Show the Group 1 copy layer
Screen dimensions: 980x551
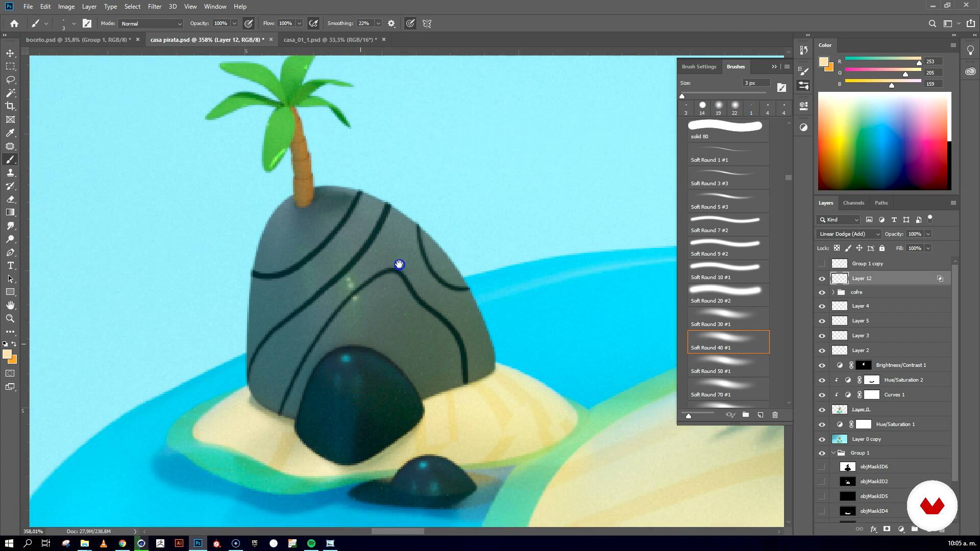pyautogui.click(x=822, y=264)
